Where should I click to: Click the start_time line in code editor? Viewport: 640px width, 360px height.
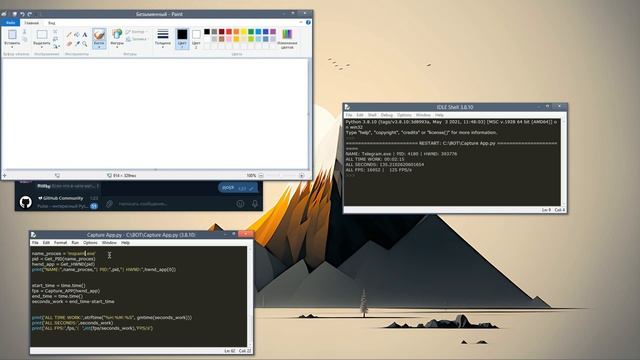[x=59, y=285]
